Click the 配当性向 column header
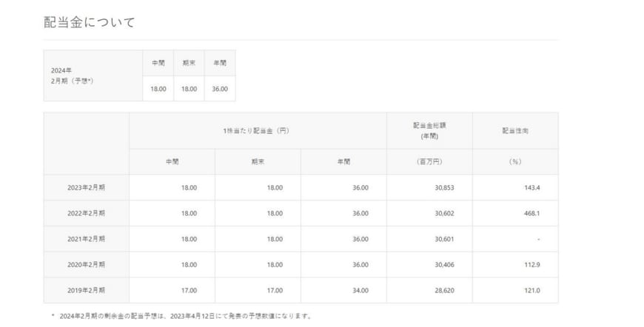 514,131
